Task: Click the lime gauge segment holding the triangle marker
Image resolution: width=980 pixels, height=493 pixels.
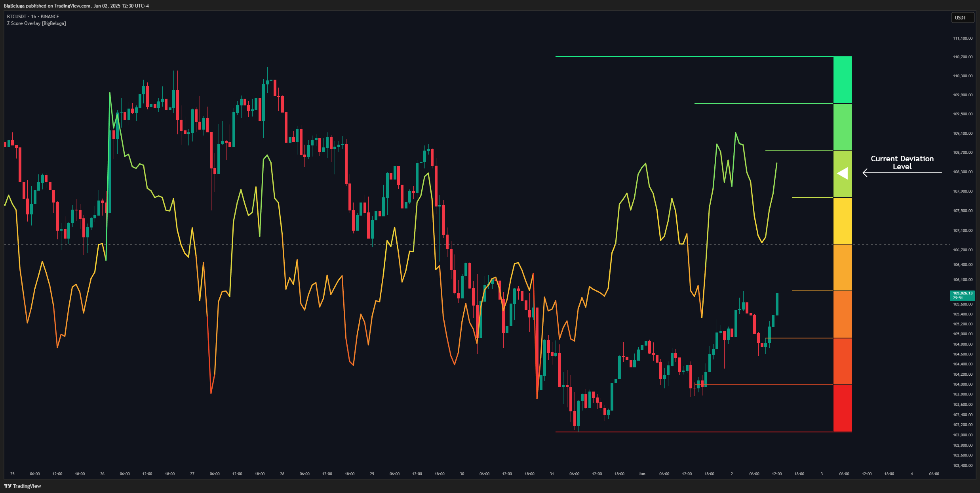Action: coord(842,174)
